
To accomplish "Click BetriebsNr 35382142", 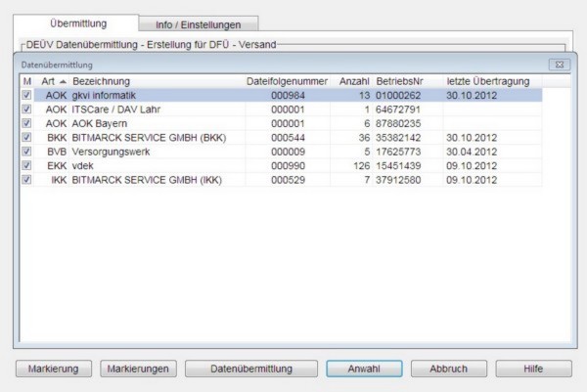I will click(x=398, y=138).
